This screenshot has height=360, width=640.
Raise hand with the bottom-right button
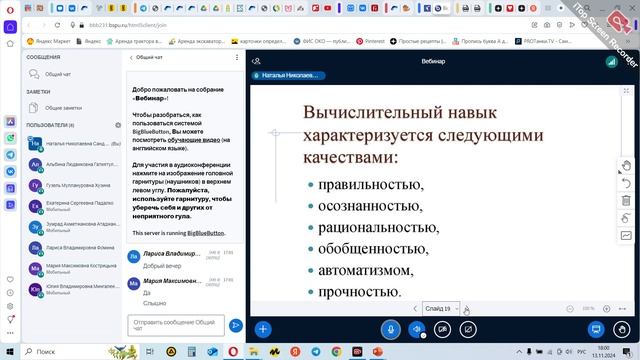point(622,329)
